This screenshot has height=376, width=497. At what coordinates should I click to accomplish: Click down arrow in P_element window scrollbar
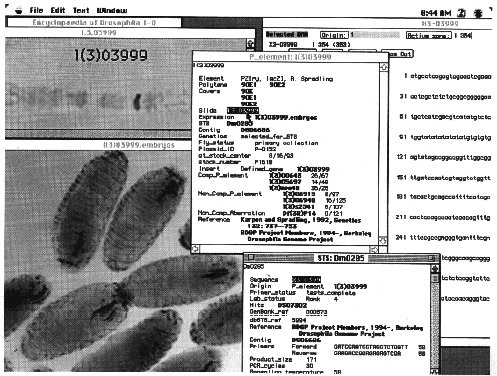click(383, 240)
